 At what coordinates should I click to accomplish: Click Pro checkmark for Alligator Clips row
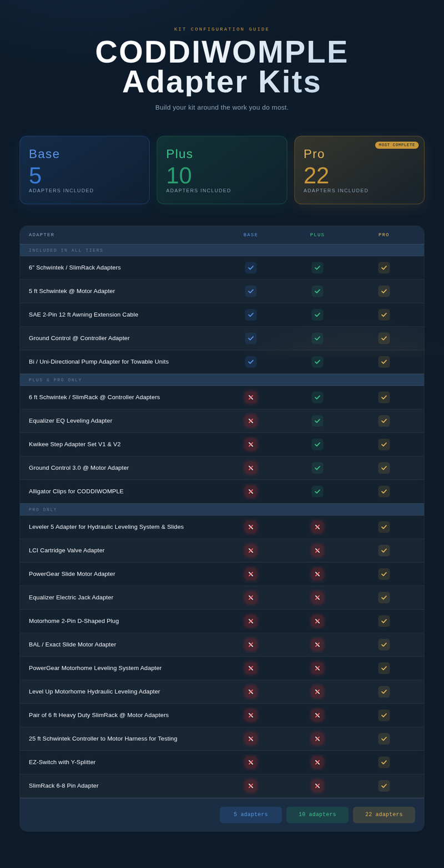(x=384, y=491)
